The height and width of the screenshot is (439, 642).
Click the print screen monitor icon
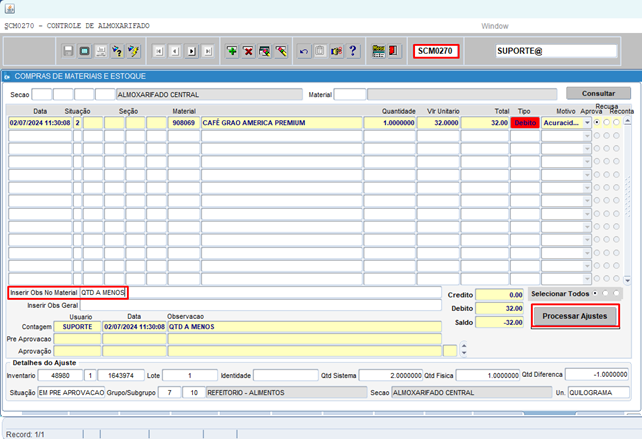click(84, 51)
